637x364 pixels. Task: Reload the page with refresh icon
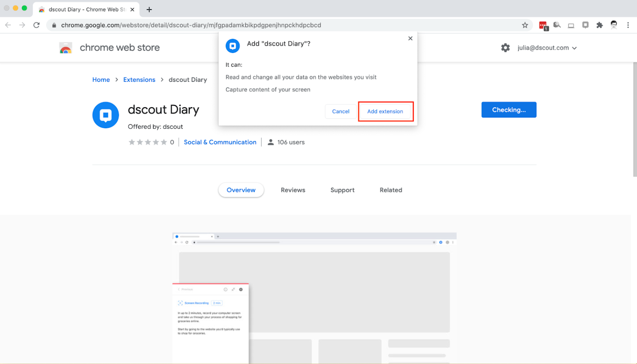coord(36,25)
